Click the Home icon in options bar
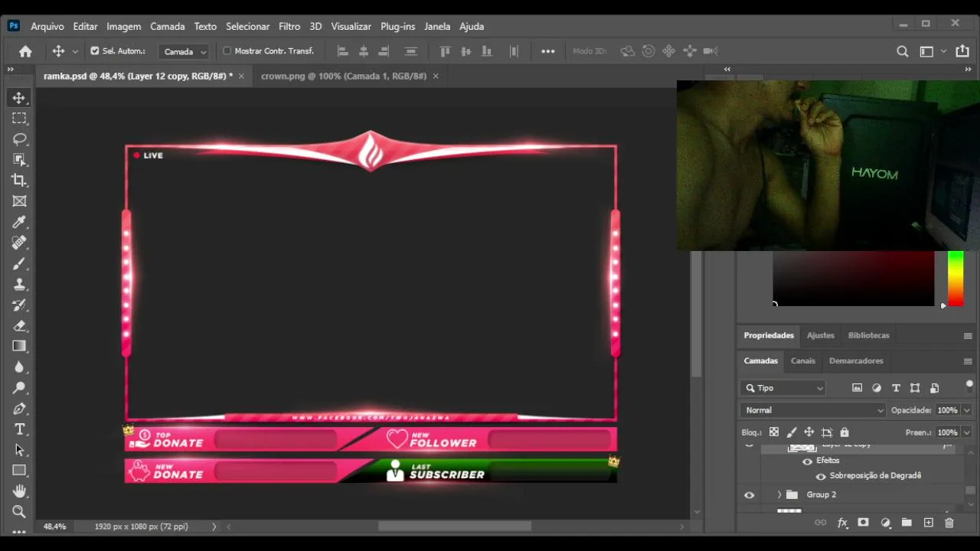Image resolution: width=980 pixels, height=551 pixels. pyautogui.click(x=25, y=51)
